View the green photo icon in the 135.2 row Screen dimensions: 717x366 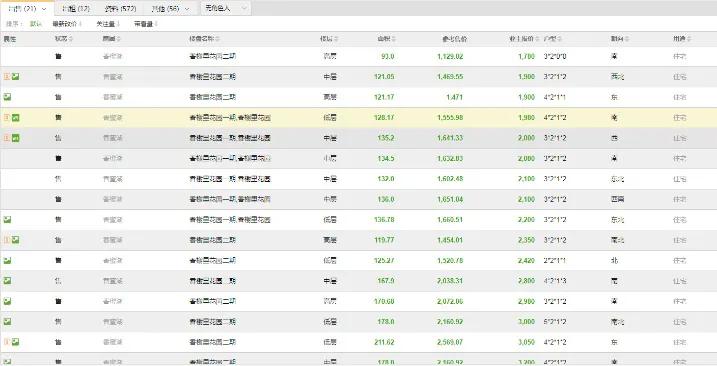16,138
